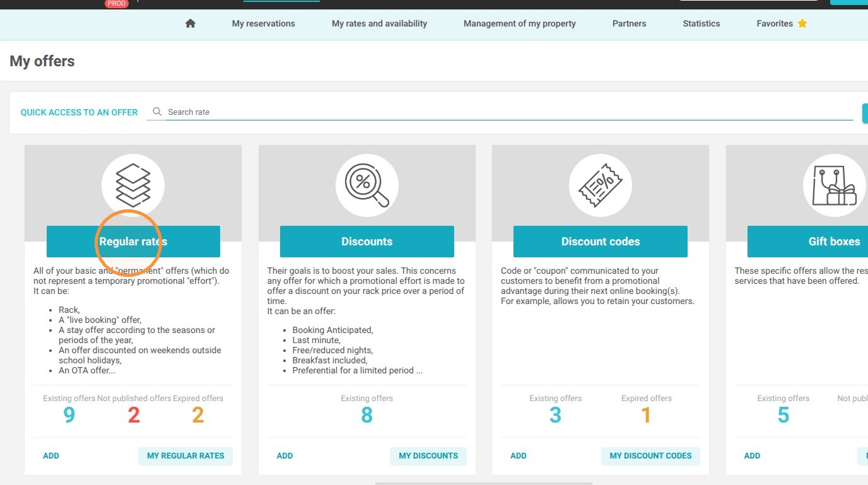Select the Regular rates teal button
This screenshot has height=485, width=868.
pos(133,242)
